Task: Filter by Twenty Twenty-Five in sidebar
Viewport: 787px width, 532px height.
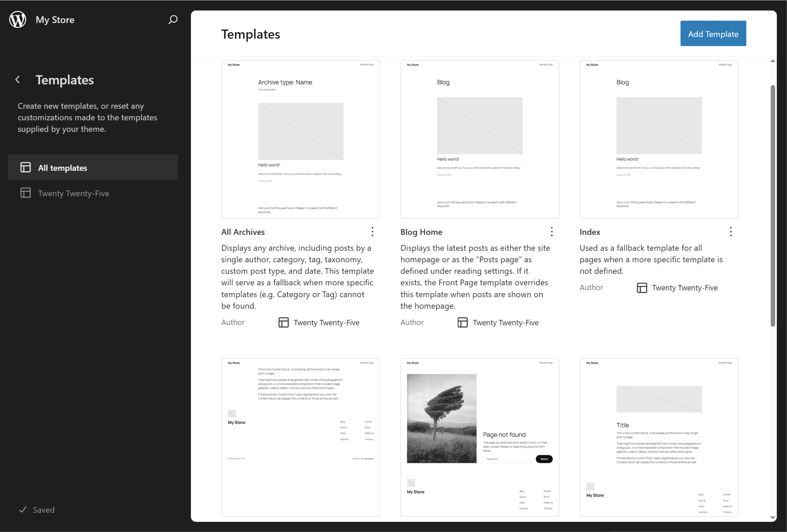Action: click(x=73, y=193)
